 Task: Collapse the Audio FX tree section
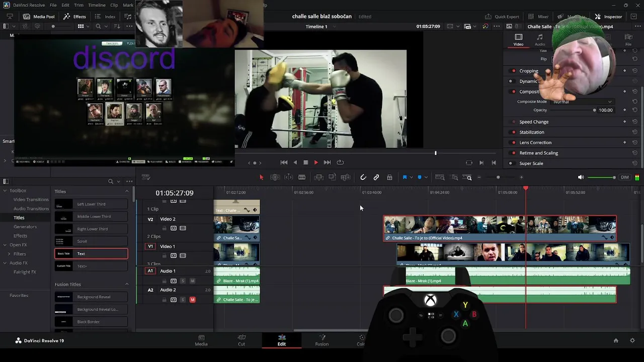point(5,263)
